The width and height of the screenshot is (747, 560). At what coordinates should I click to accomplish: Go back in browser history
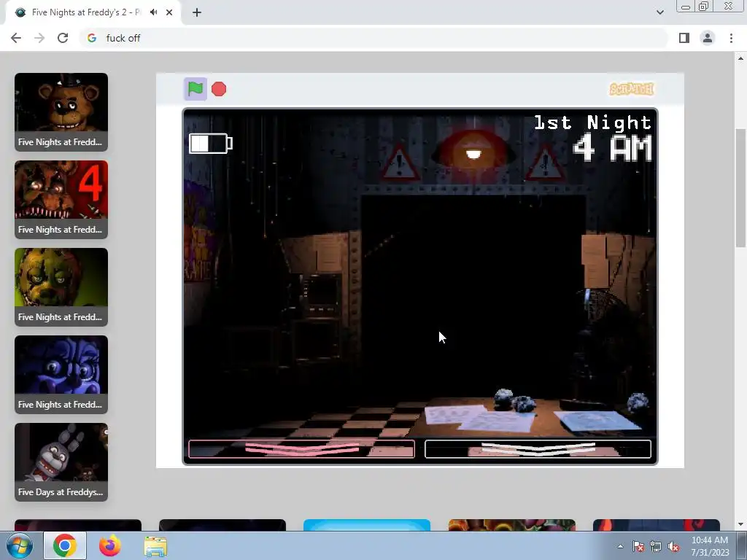tap(16, 38)
